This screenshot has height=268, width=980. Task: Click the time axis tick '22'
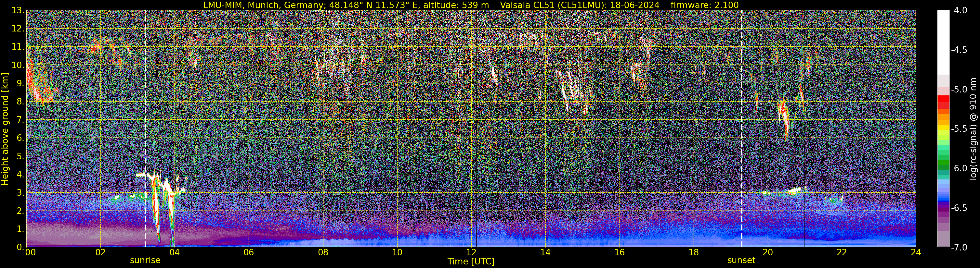coord(842,252)
